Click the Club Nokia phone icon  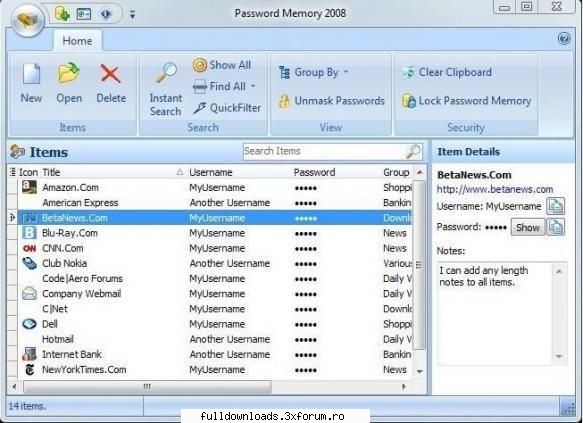tap(29, 263)
